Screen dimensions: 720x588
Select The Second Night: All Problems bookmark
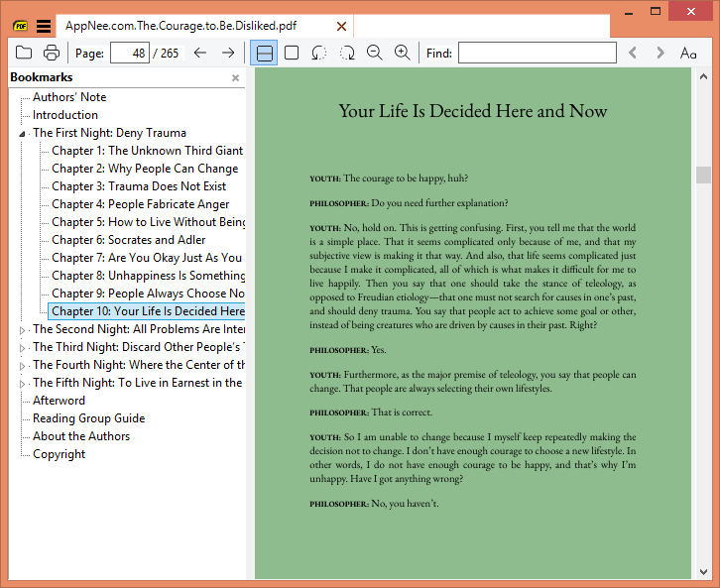coord(138,329)
